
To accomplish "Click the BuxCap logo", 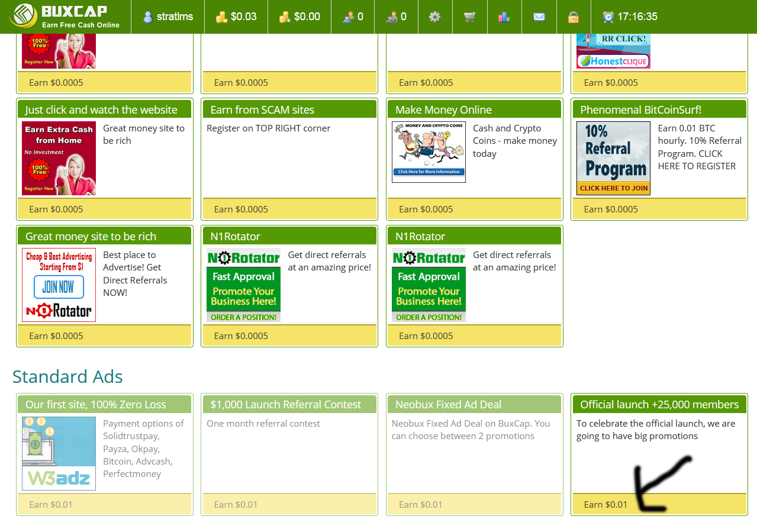I will [65, 17].
